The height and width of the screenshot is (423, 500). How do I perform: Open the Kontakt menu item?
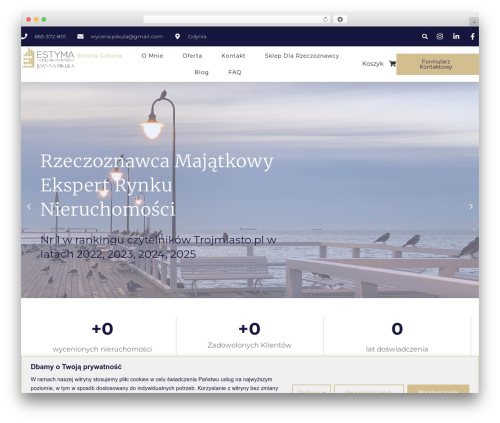pos(233,56)
